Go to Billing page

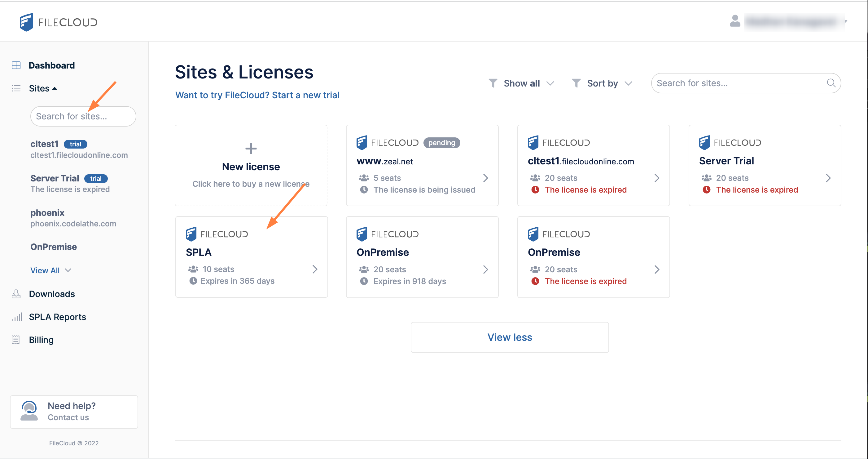tap(41, 340)
